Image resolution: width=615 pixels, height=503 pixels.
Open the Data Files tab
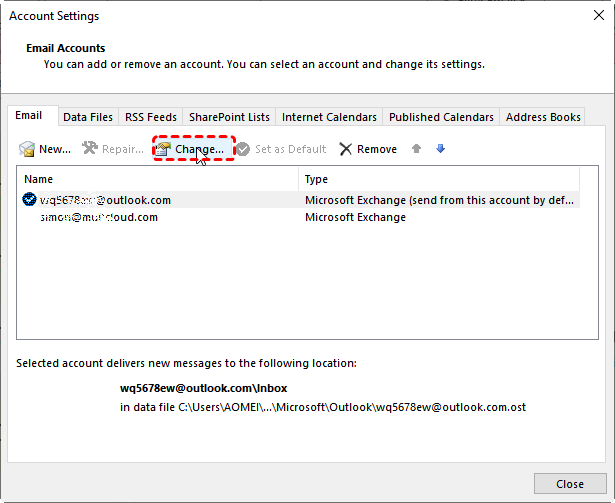[88, 117]
